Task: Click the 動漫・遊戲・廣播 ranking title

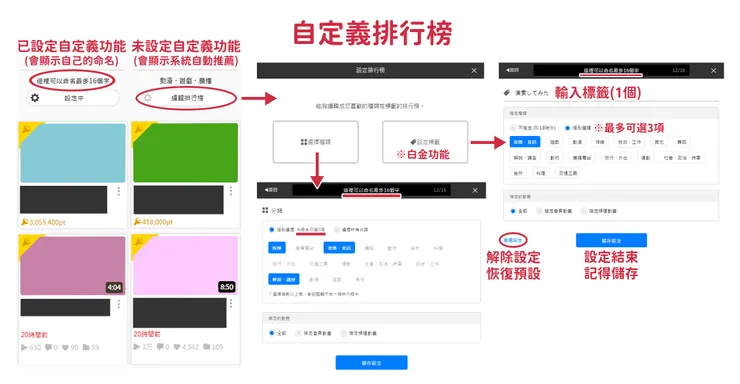Action: coord(185,81)
